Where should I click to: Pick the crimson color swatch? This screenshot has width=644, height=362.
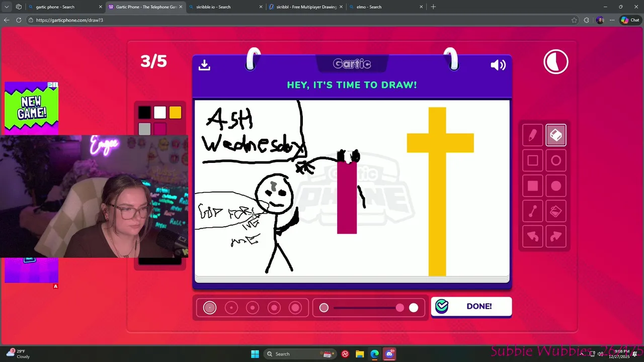160,129
